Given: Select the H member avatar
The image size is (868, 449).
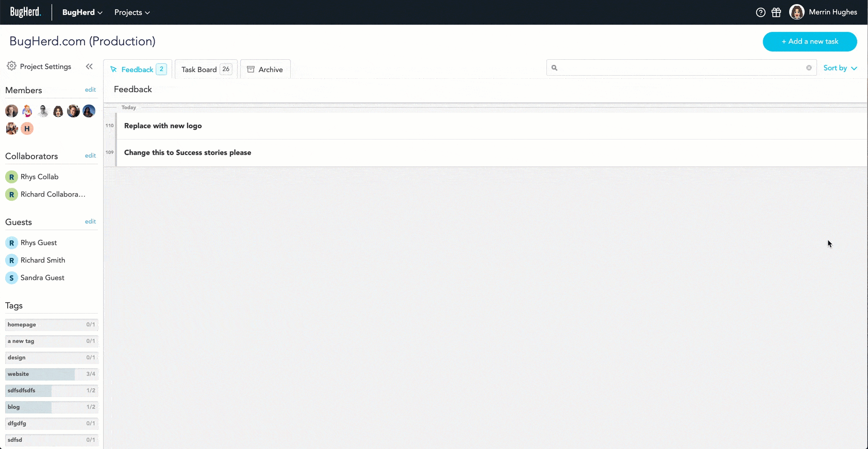Looking at the screenshot, I should [27, 128].
